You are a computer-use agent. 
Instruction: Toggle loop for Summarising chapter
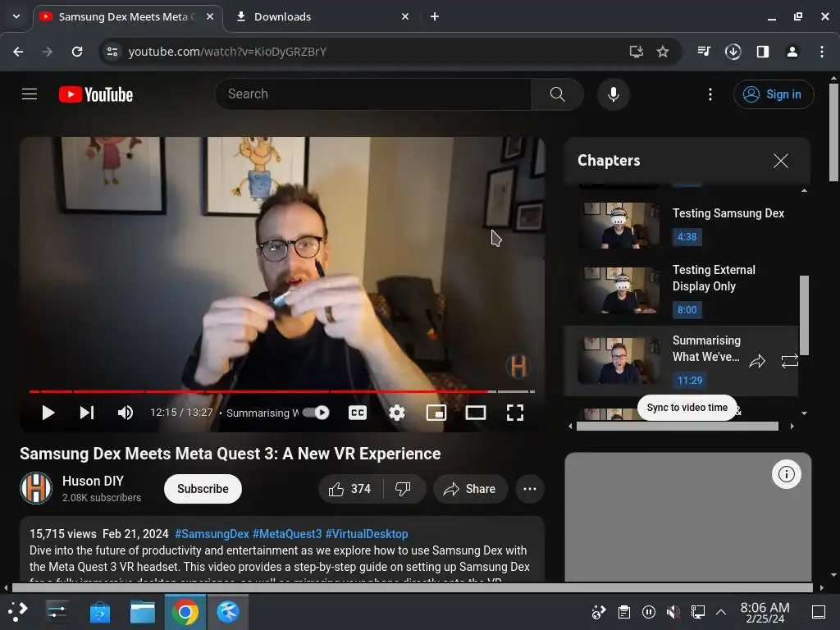point(790,362)
